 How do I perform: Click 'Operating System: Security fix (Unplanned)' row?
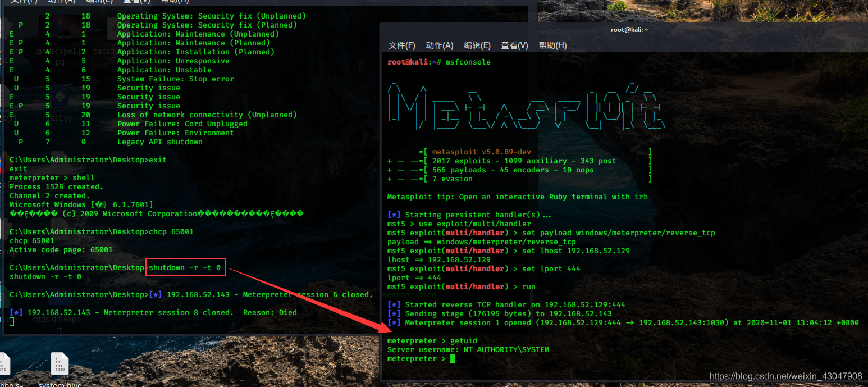click(158, 16)
